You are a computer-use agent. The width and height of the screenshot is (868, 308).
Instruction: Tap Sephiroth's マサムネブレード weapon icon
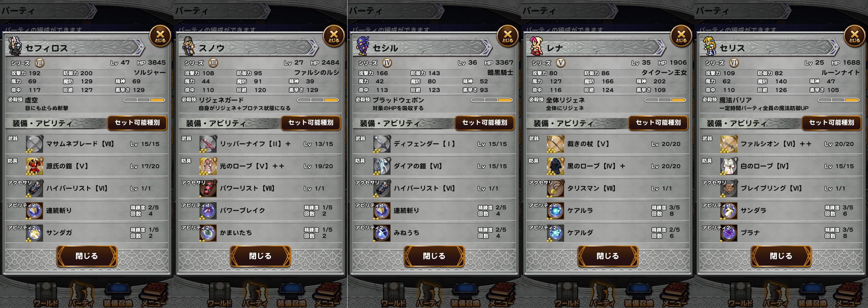click(x=34, y=144)
